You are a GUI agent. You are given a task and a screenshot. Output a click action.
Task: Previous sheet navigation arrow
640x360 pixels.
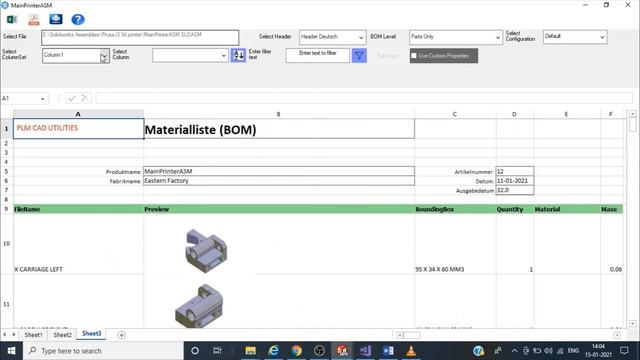(x=4, y=335)
